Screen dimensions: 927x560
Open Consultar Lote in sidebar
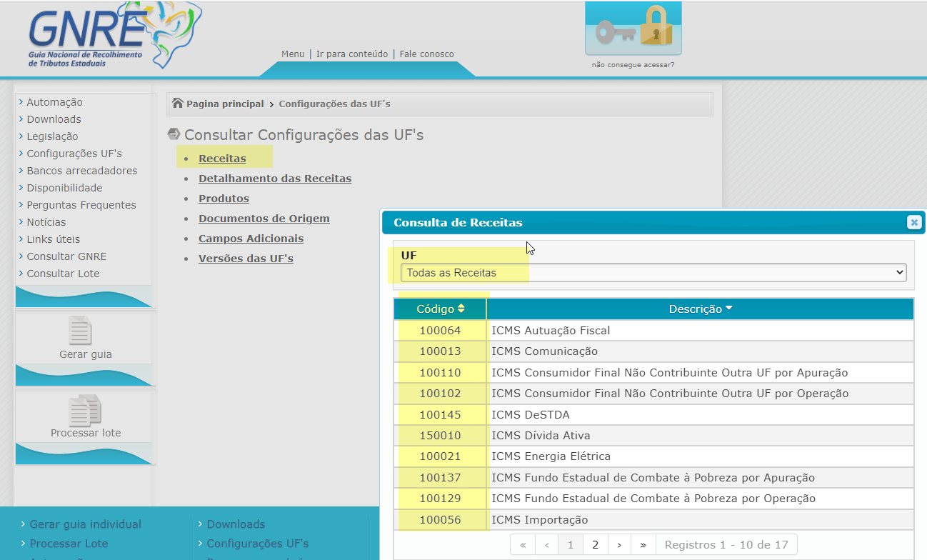(x=63, y=274)
